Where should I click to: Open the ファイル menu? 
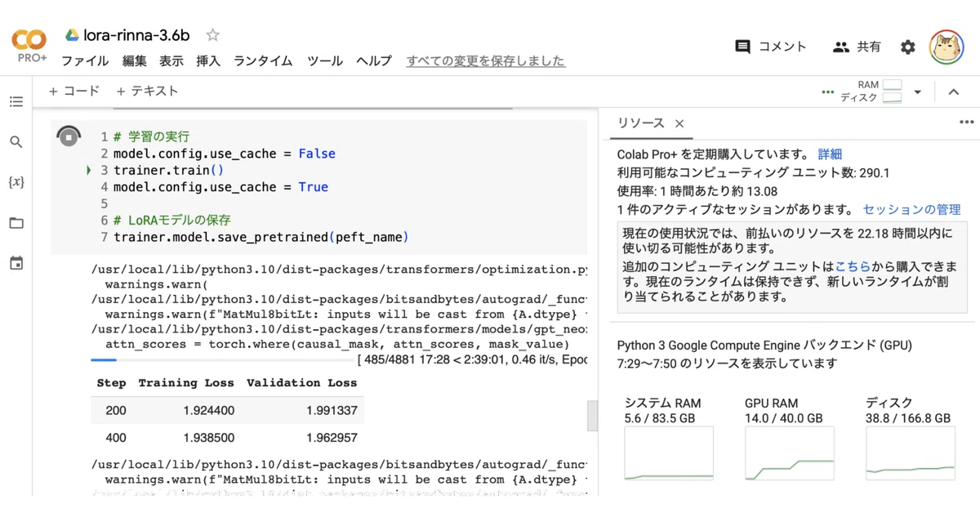tap(85, 61)
